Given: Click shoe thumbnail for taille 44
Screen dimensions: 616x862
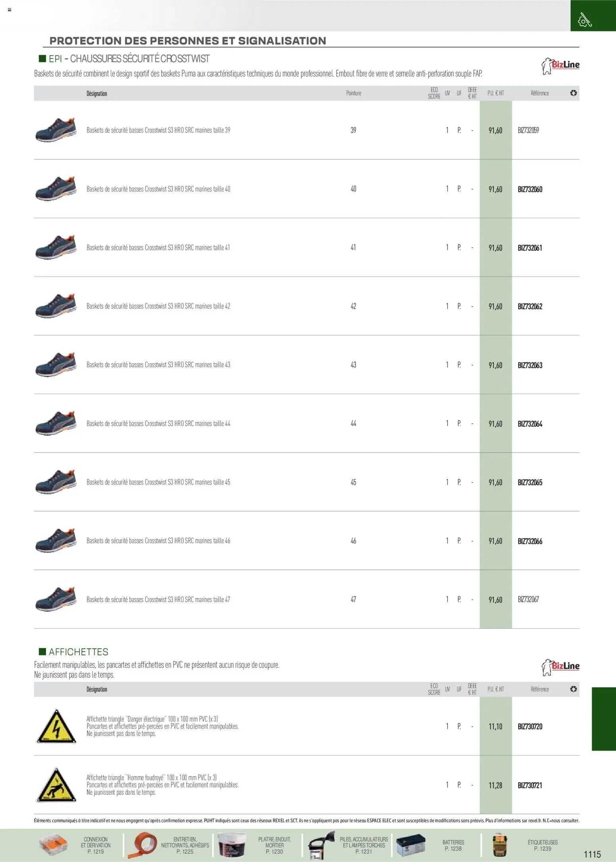Looking at the screenshot, I should [x=56, y=423].
